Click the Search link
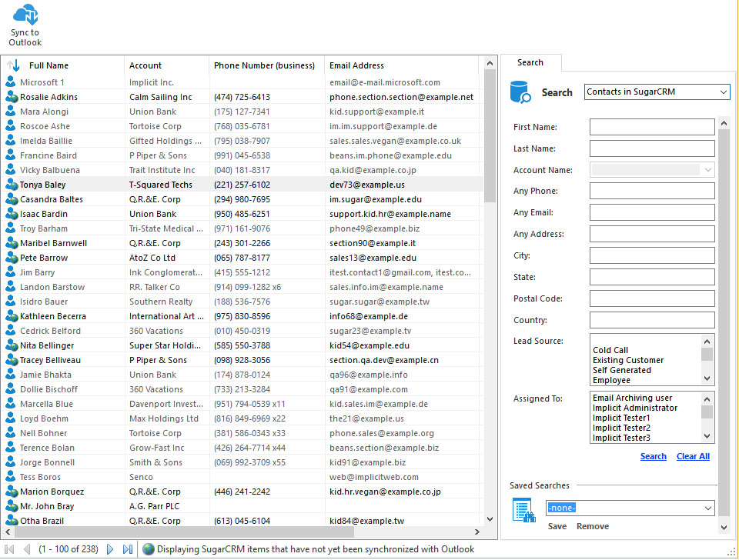Screen dimensions: 739x560 pos(653,456)
